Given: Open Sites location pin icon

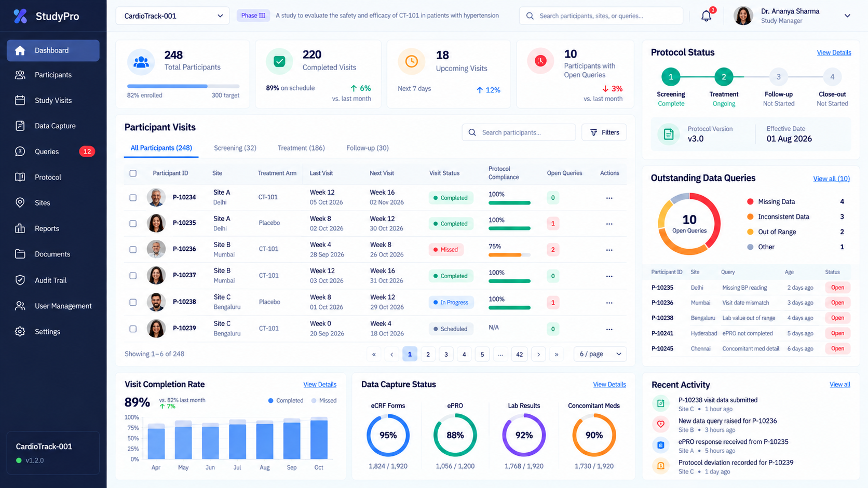Looking at the screenshot, I should tap(20, 202).
